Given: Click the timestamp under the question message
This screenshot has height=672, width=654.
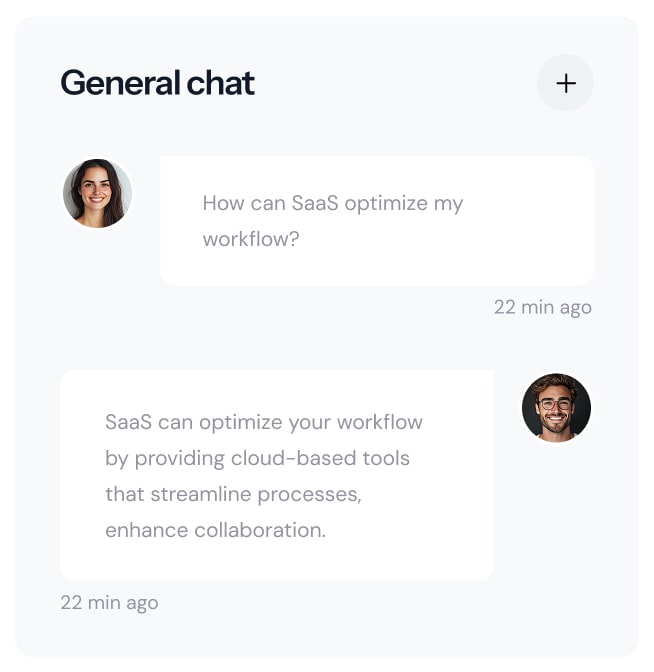Looking at the screenshot, I should click(542, 307).
